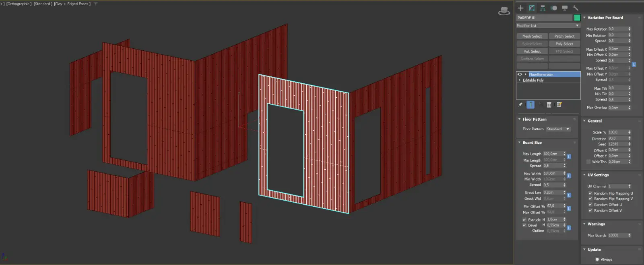Screen dimensions: 644x265
Task: Open the Display command panel tab
Action: pos(565,8)
